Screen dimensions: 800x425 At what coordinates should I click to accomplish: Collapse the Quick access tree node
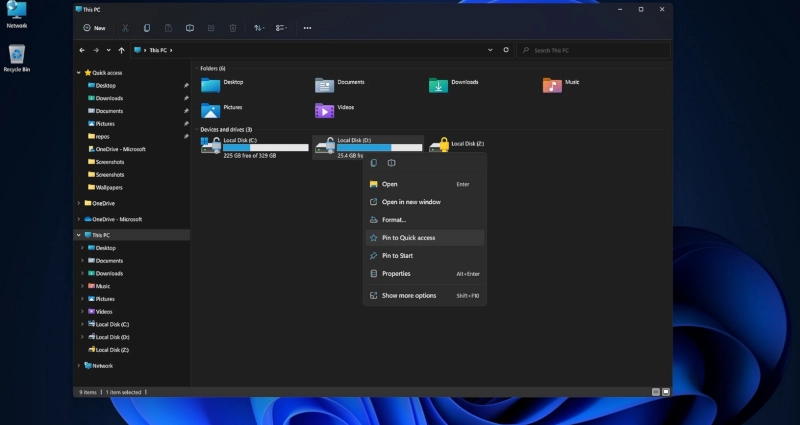[79, 73]
